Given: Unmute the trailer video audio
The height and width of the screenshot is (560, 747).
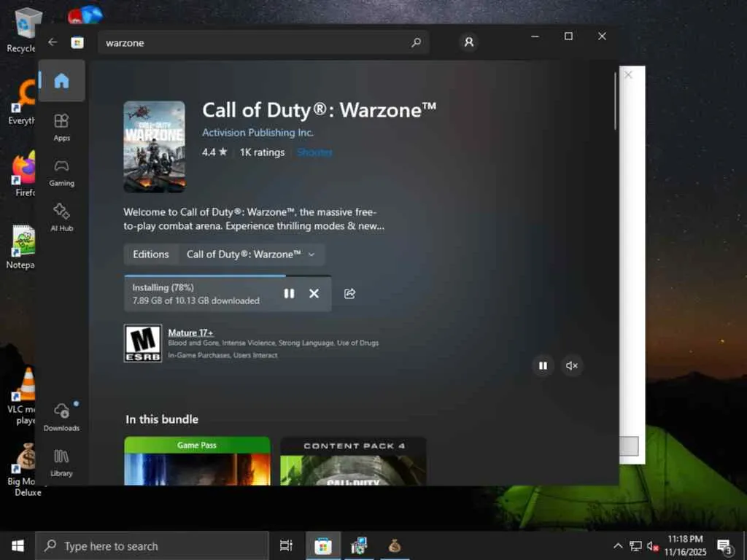Looking at the screenshot, I should [x=572, y=365].
